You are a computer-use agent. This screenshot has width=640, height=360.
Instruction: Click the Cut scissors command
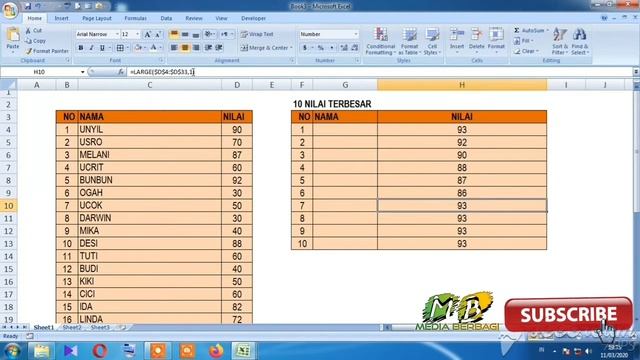pyautogui.click(x=33, y=31)
